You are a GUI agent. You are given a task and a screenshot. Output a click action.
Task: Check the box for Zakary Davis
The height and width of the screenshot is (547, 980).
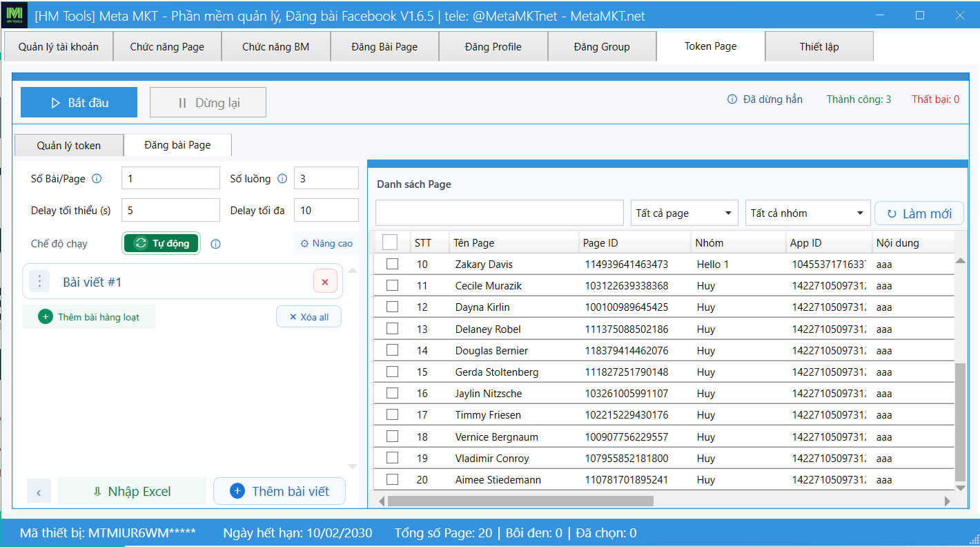[x=392, y=264]
